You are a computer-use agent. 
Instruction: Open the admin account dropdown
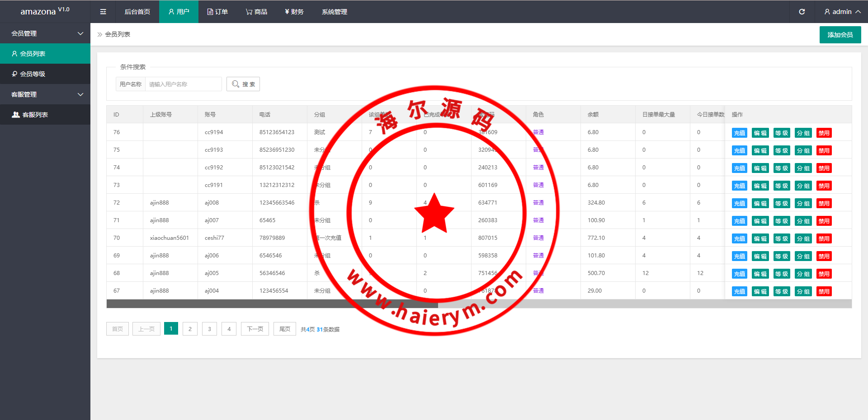(x=842, y=12)
